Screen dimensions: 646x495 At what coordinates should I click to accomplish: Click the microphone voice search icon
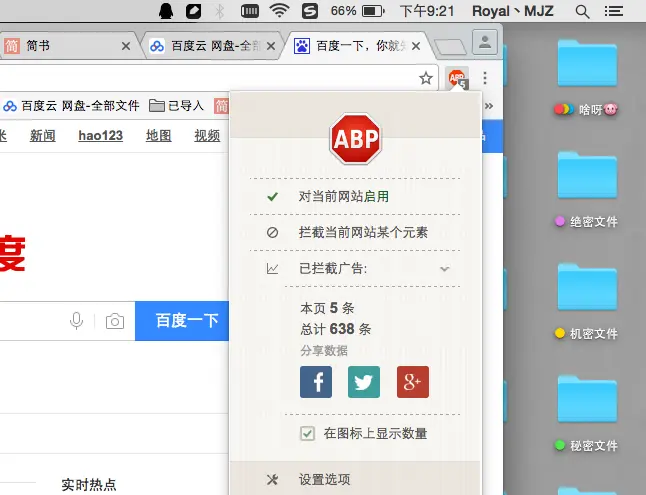tap(76, 321)
